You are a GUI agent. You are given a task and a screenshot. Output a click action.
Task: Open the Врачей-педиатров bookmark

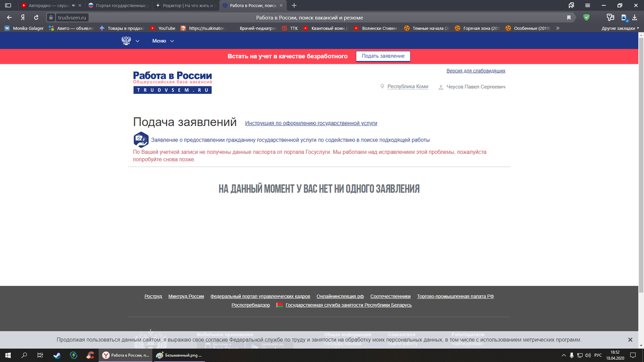point(257,28)
